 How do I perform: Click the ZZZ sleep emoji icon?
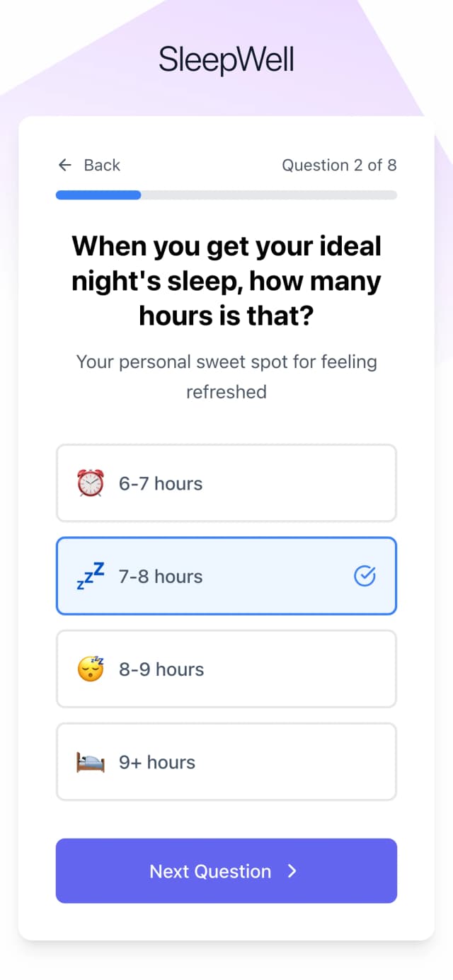click(90, 576)
